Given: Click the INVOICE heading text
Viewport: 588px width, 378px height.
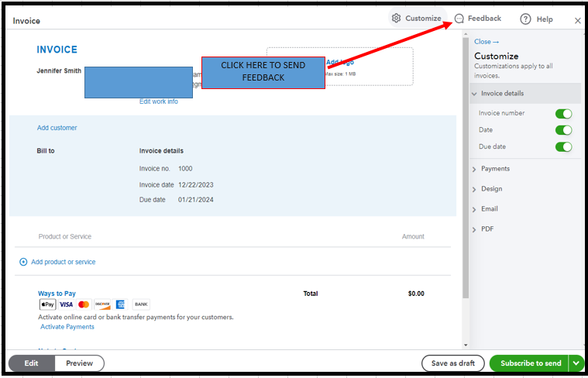Looking at the screenshot, I should 57,50.
